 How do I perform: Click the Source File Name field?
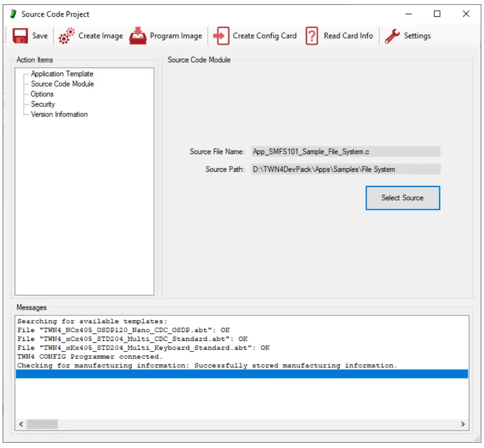345,152
